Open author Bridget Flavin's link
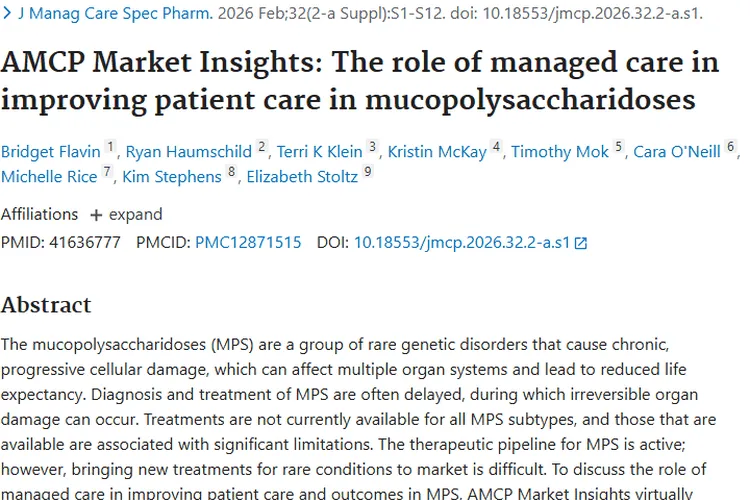This screenshot has width=750, height=500. (x=50, y=152)
